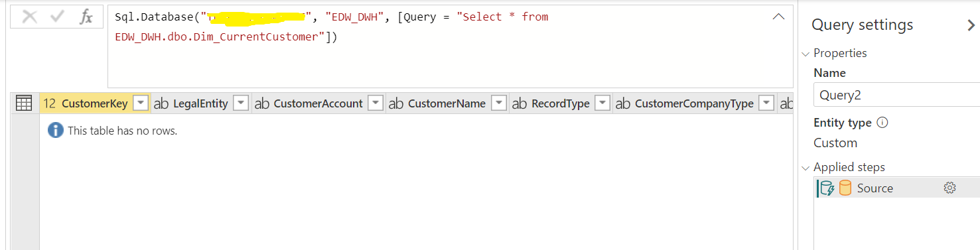Collapse the Applied steps section
The width and height of the screenshot is (980, 250).
coord(806,168)
